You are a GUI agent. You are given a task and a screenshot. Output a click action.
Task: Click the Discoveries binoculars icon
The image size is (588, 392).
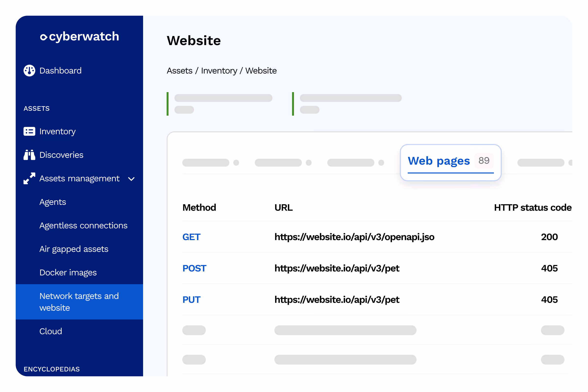pos(29,155)
